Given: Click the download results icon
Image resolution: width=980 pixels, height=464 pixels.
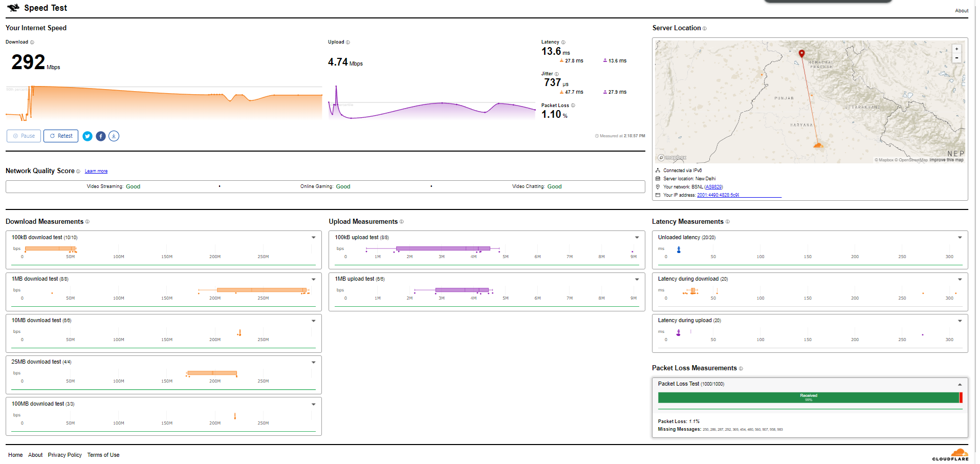Looking at the screenshot, I should (114, 136).
